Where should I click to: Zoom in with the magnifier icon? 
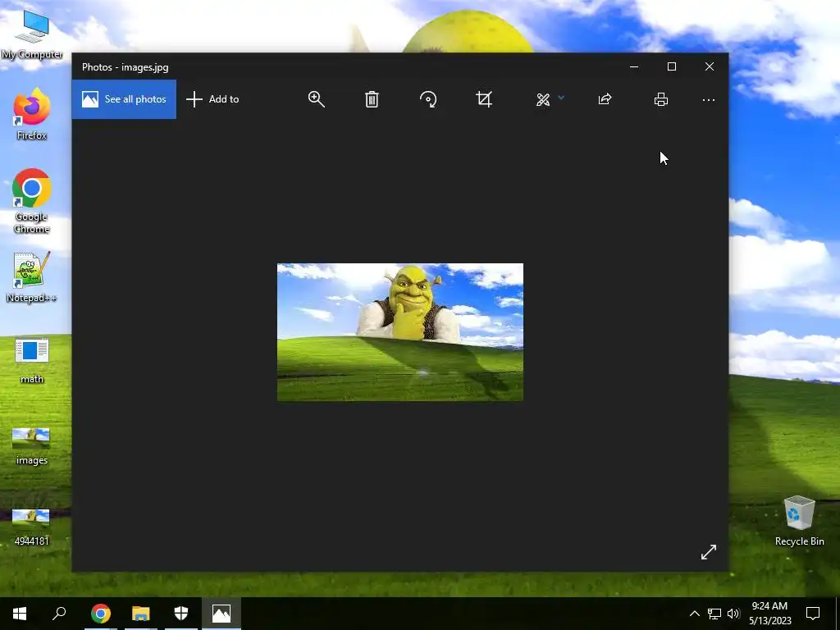[x=316, y=99]
